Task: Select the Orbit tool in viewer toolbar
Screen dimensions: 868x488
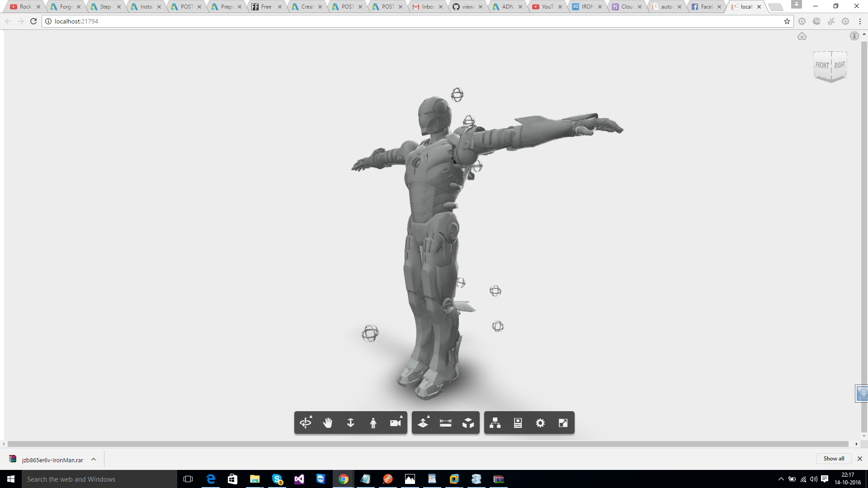Action: pyautogui.click(x=306, y=423)
